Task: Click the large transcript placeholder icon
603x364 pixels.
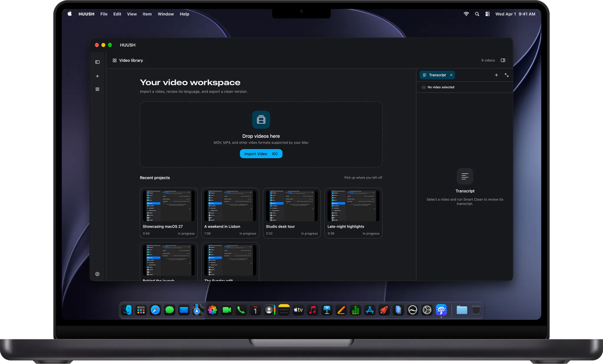Action: 465,176
